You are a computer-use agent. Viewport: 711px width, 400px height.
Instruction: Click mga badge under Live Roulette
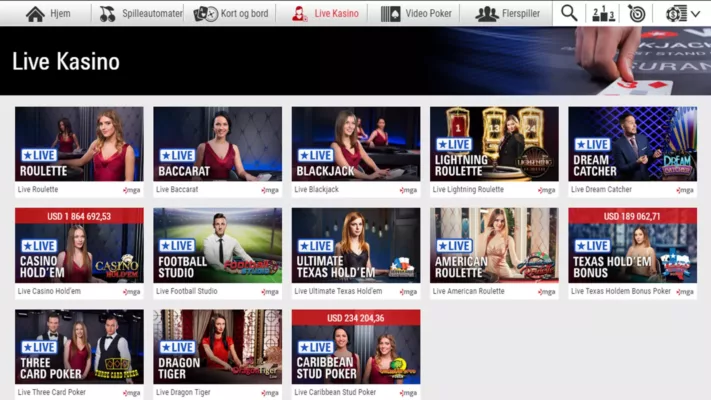131,190
